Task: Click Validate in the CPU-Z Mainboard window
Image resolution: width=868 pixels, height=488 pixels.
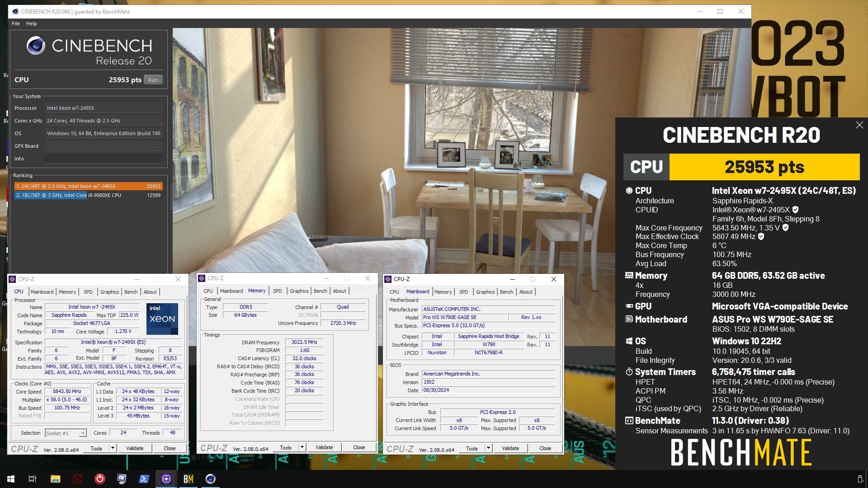Action: point(510,448)
